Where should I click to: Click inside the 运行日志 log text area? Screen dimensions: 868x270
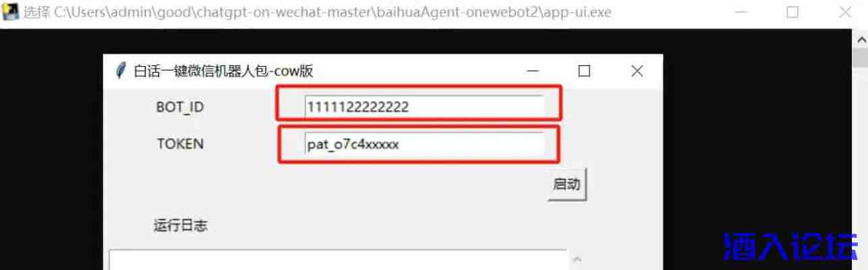[x=338, y=260]
